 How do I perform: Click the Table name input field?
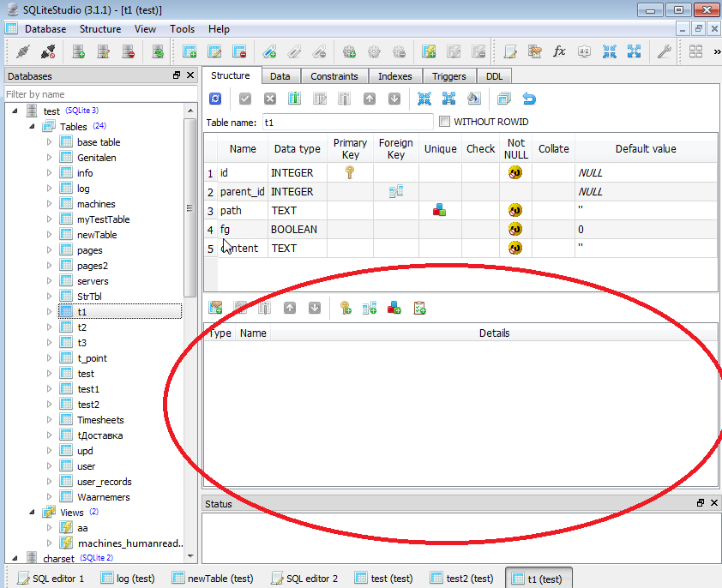(347, 123)
